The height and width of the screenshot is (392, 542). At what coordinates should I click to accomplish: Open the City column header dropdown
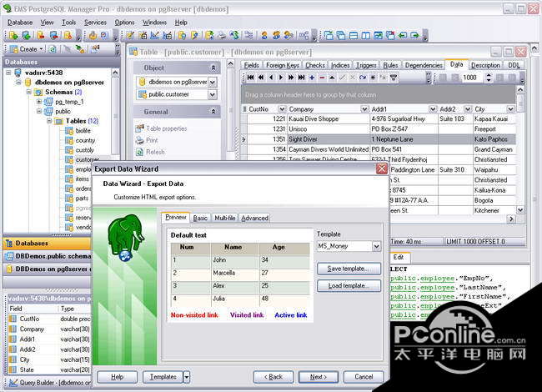pyautogui.click(x=511, y=109)
